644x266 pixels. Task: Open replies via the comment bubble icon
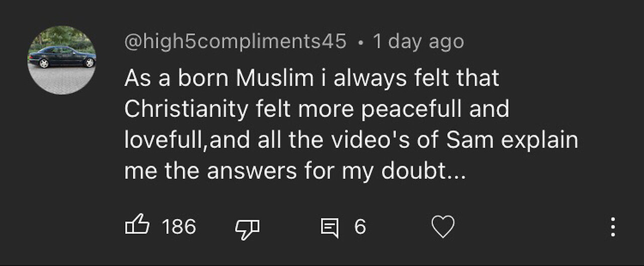pos(329,228)
